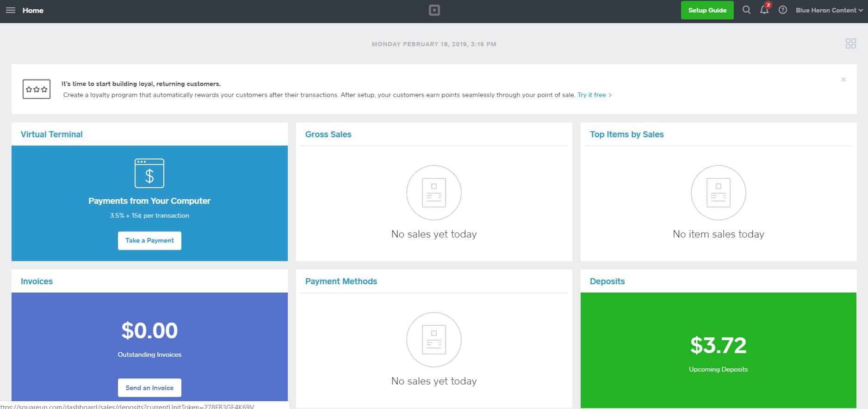View notifications bell with badge
Image resolution: width=868 pixels, height=409 pixels.
click(x=765, y=9)
